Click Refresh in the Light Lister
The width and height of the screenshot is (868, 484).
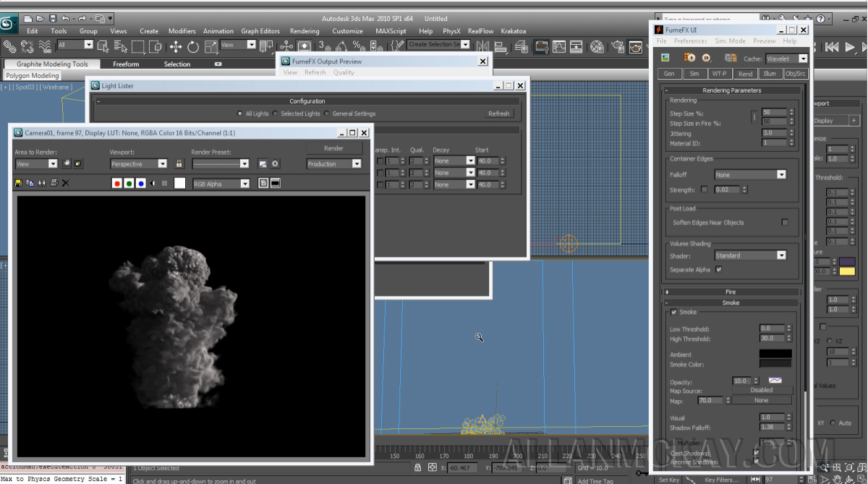pyautogui.click(x=499, y=114)
